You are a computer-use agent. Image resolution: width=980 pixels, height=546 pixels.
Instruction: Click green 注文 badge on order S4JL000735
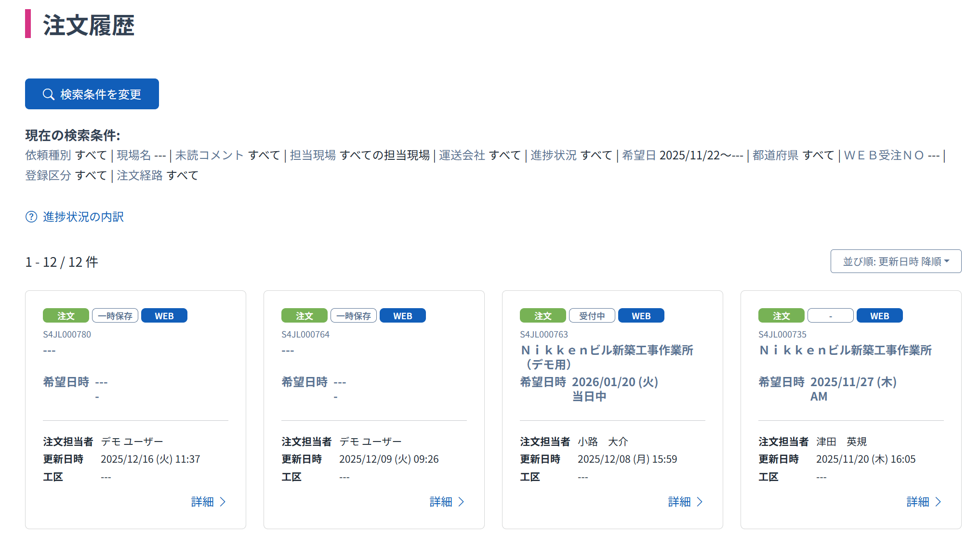tap(781, 316)
